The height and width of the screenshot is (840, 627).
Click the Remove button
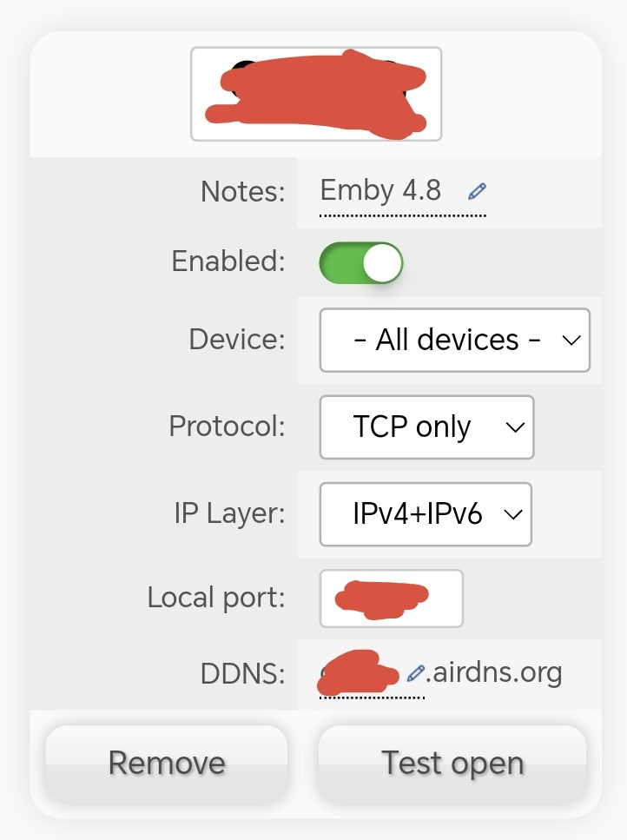pos(167,764)
